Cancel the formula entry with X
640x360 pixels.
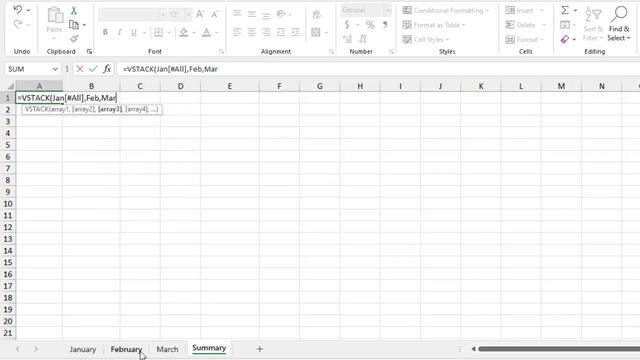coord(80,69)
